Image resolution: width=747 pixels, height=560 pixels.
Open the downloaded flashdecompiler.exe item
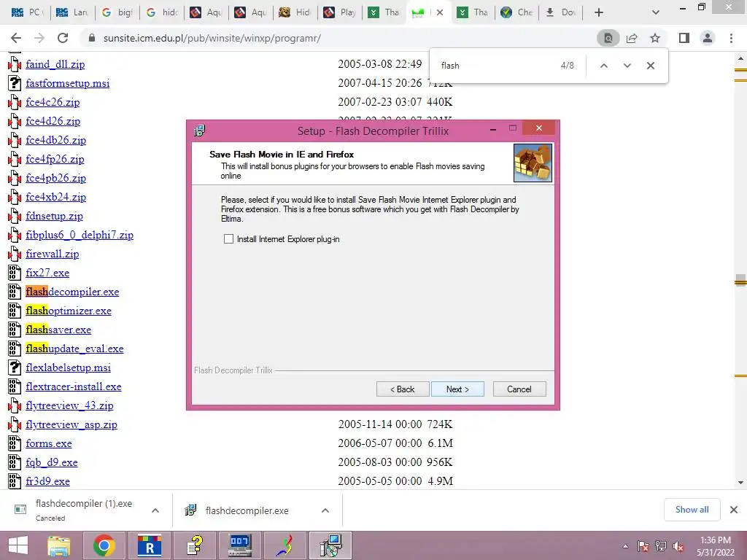(247, 510)
